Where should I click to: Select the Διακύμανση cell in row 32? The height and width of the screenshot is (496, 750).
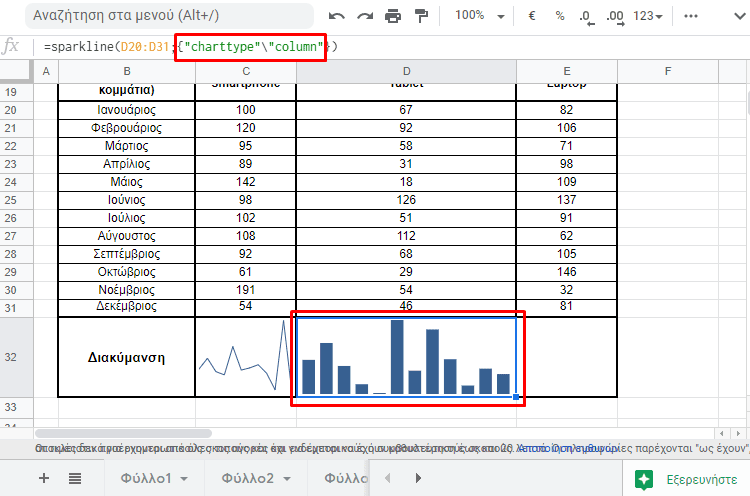[x=126, y=357]
